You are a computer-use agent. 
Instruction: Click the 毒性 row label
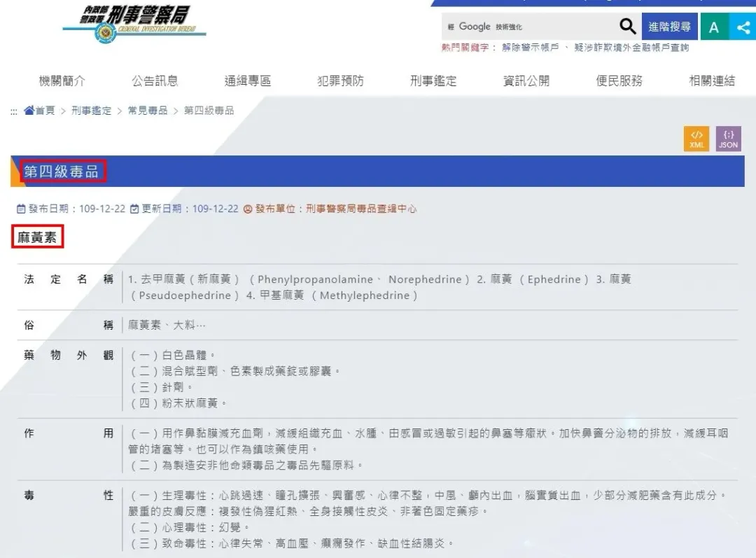tap(69, 495)
